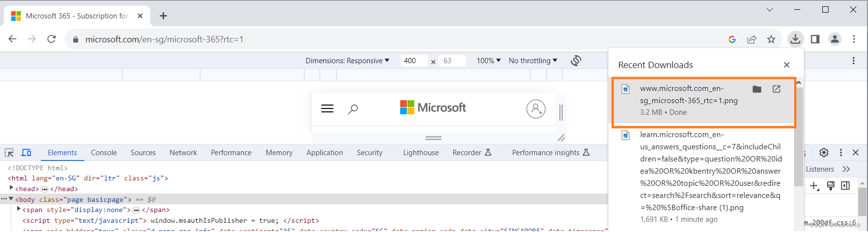Switch to the Memory tab
The width and height of the screenshot is (868, 232).
(279, 153)
